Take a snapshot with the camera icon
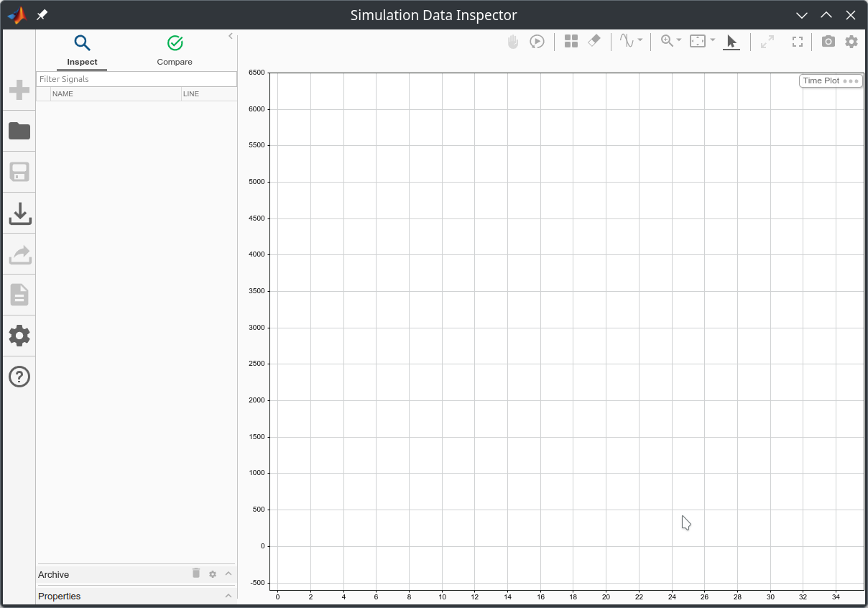 (828, 42)
